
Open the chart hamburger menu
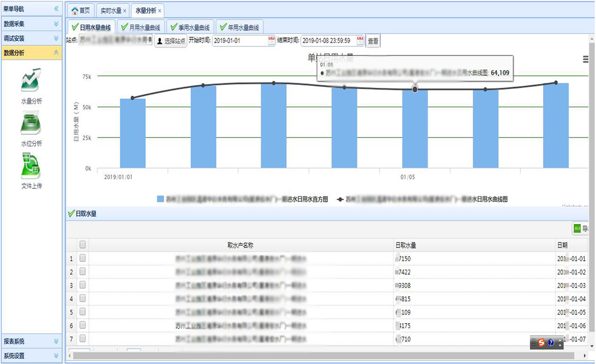(x=585, y=59)
